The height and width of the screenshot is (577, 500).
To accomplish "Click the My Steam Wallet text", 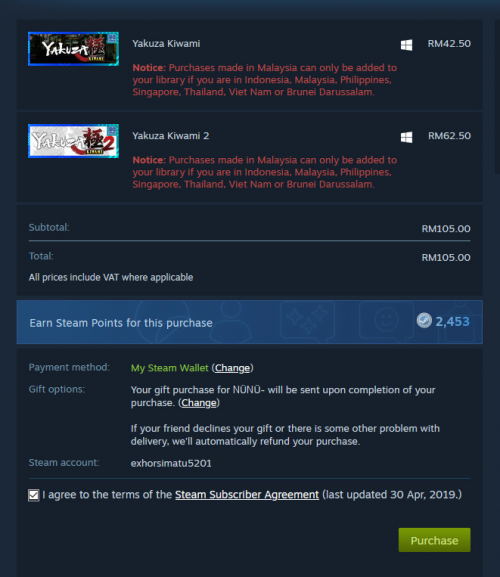I will point(170,368).
